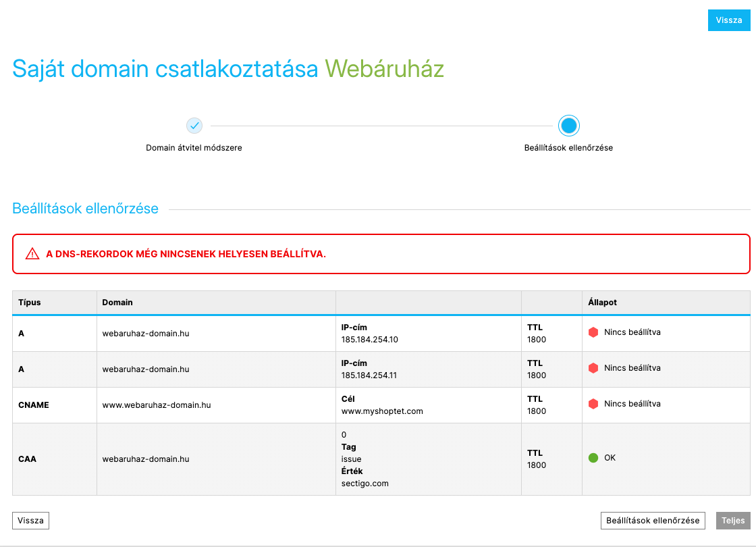Click red status icon for 185.184.254.10 row
This screenshot has height=547, width=756.
(593, 332)
